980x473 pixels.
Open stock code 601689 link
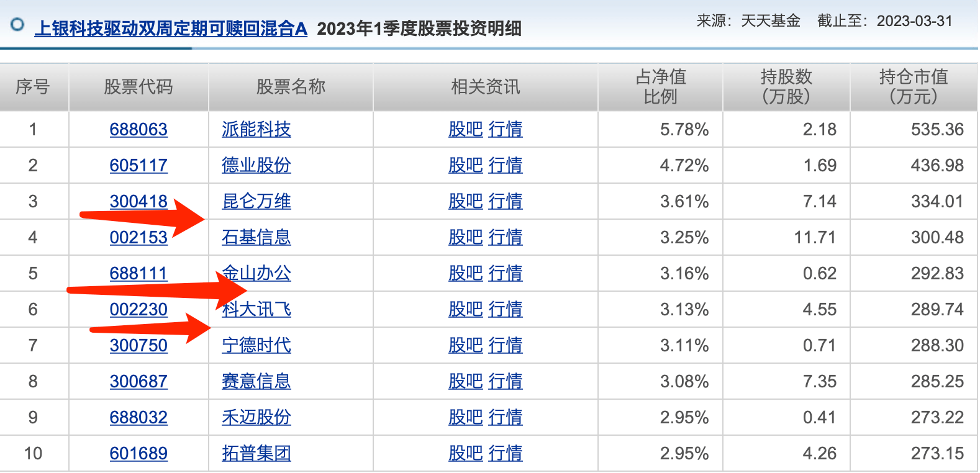click(138, 454)
